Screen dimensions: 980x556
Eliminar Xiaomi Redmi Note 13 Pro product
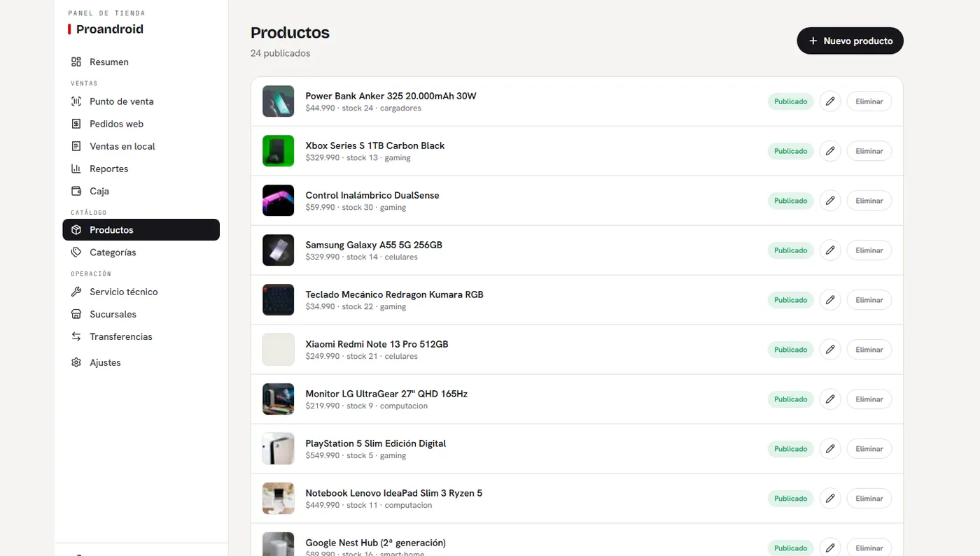click(869, 350)
